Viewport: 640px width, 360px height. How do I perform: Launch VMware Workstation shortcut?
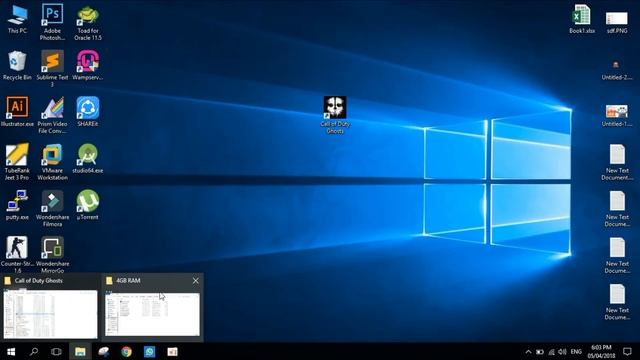point(52,162)
